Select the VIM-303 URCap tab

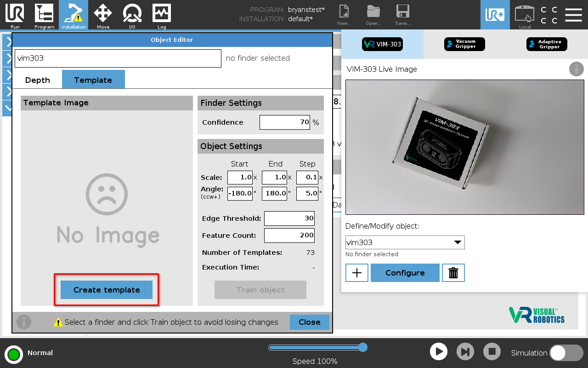(382, 44)
